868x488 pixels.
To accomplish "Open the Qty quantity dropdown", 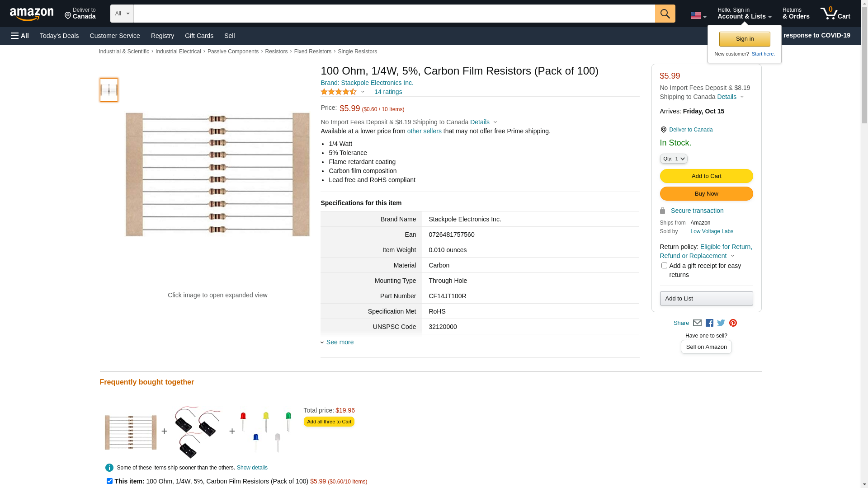I will click(x=674, y=159).
